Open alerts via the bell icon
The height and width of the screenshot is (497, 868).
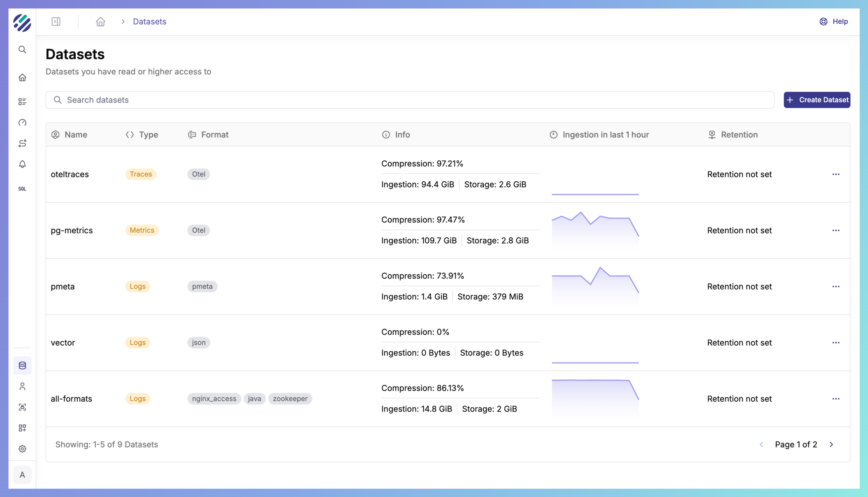click(x=22, y=164)
